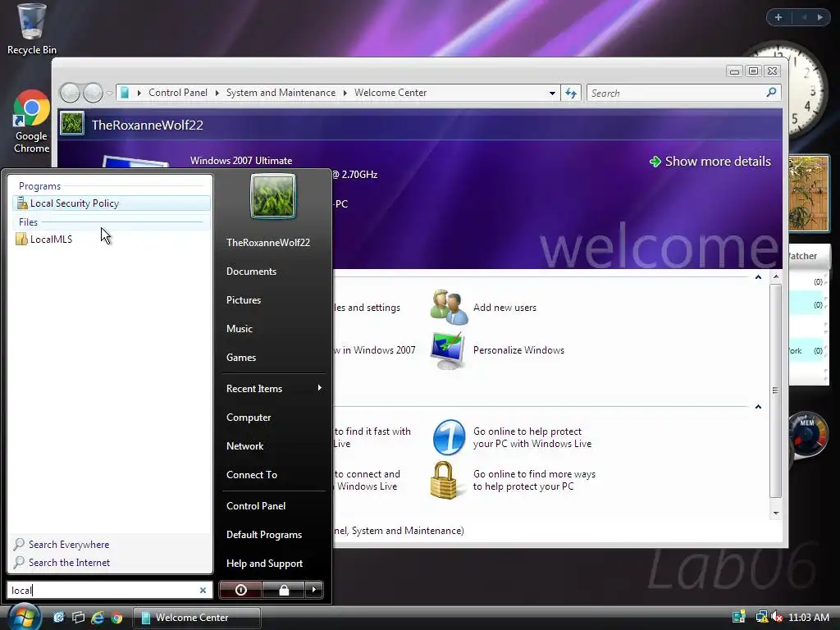This screenshot has height=630, width=840.
Task: Click the Refresh button by address bar
Action: (571, 94)
